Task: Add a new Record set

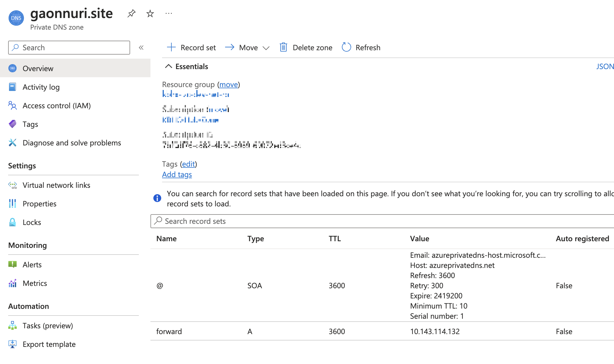Action: (x=191, y=47)
